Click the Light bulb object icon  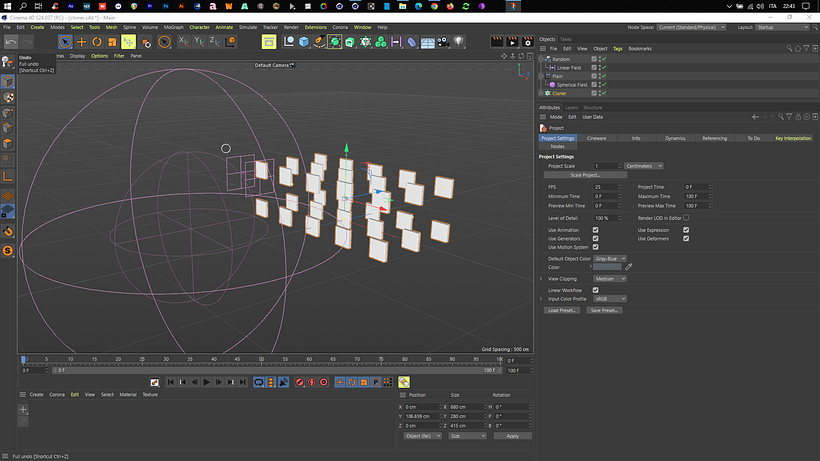pos(459,42)
